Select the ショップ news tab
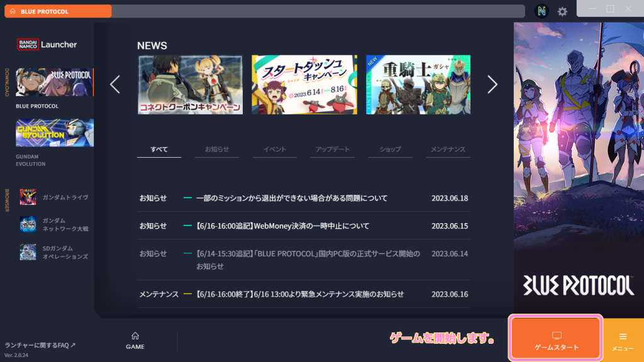 click(x=390, y=150)
